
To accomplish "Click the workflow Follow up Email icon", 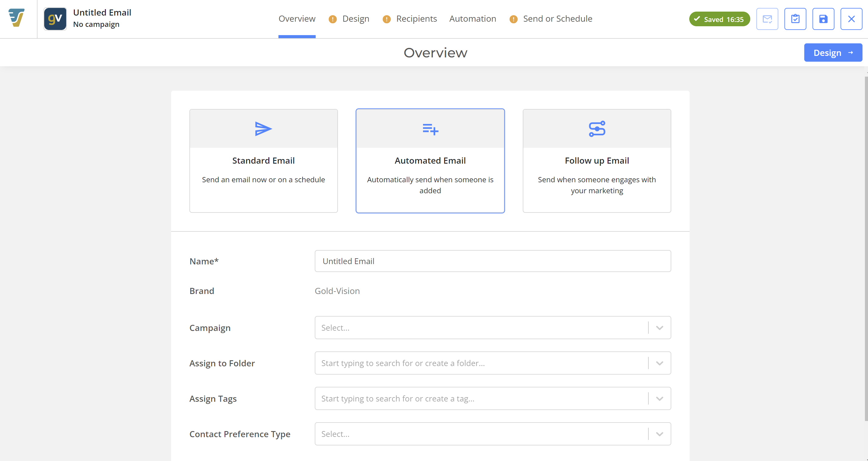I will [597, 129].
